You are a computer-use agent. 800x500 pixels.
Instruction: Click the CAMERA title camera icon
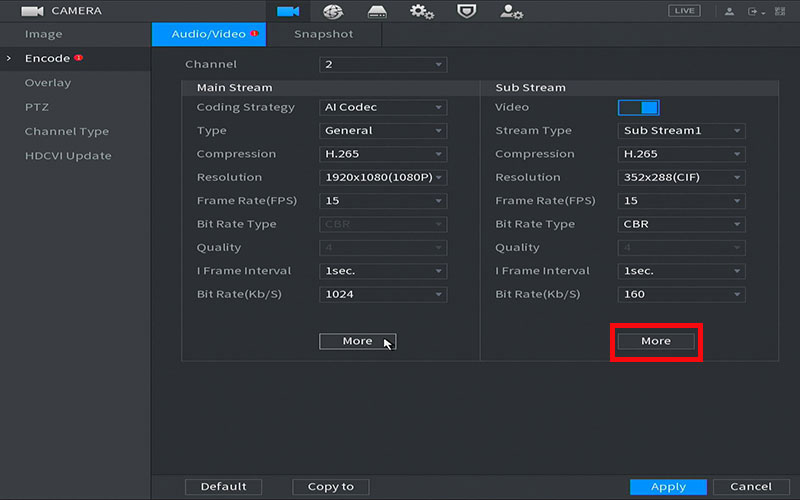pos(32,11)
